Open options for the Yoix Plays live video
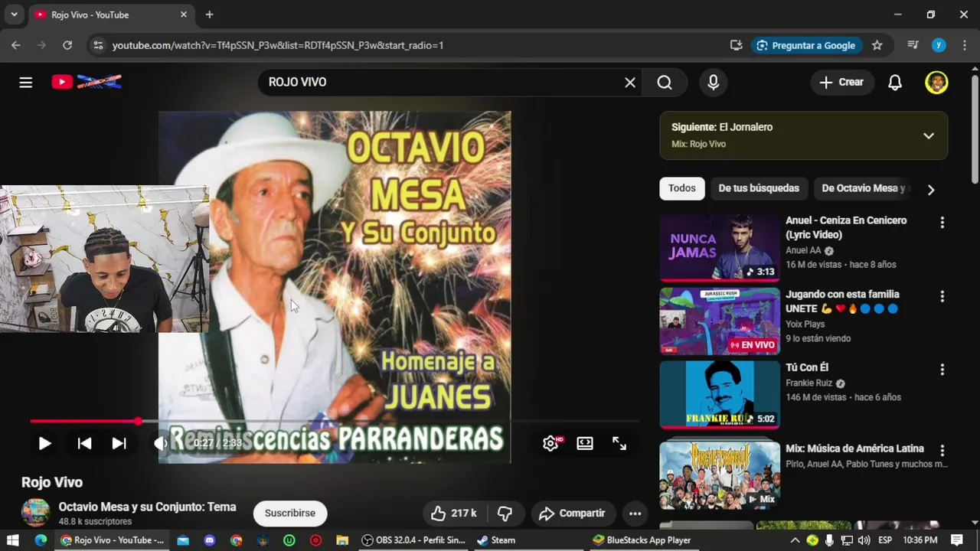Screen dimensions: 980x551 click(942, 296)
